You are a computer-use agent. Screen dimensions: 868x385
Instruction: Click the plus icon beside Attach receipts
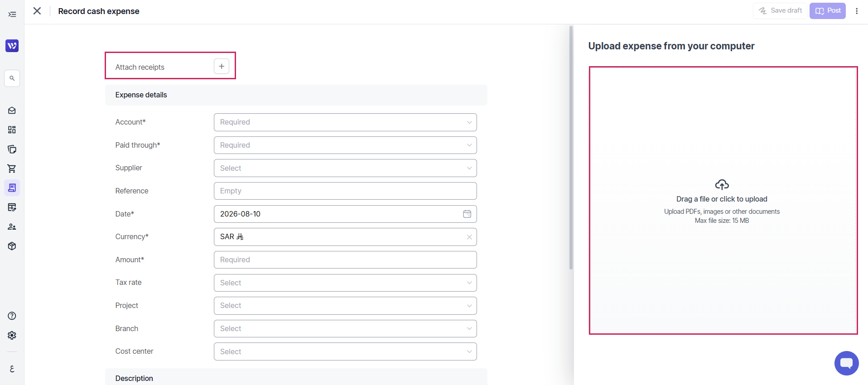coord(222,66)
